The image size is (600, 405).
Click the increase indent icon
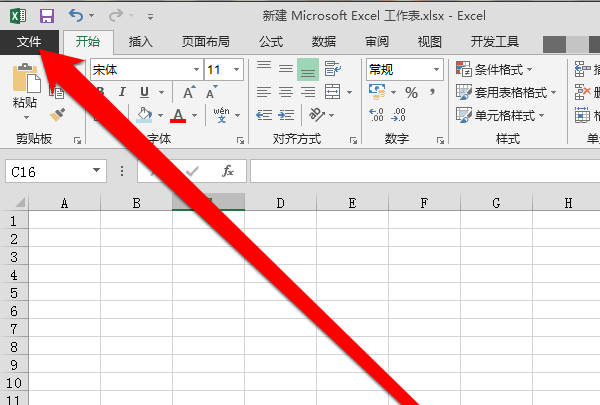pyautogui.click(x=286, y=115)
